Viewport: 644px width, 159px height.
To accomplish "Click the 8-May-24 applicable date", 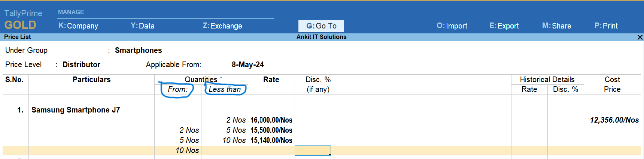I will pos(247,64).
